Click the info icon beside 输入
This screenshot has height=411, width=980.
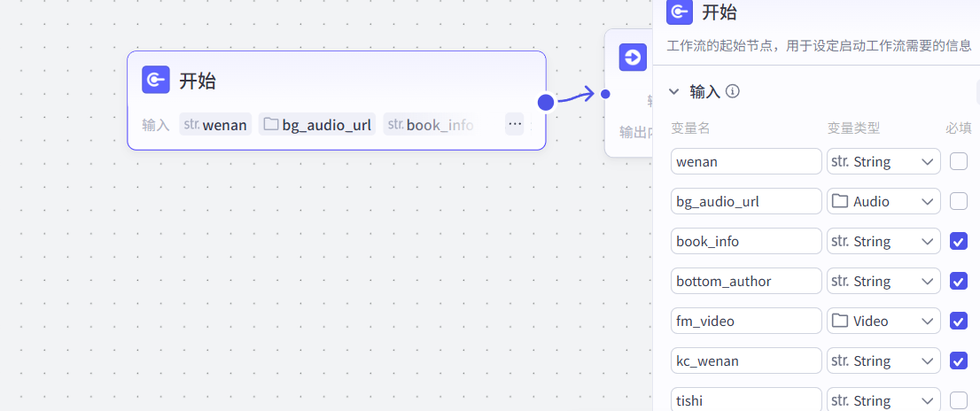(x=733, y=91)
